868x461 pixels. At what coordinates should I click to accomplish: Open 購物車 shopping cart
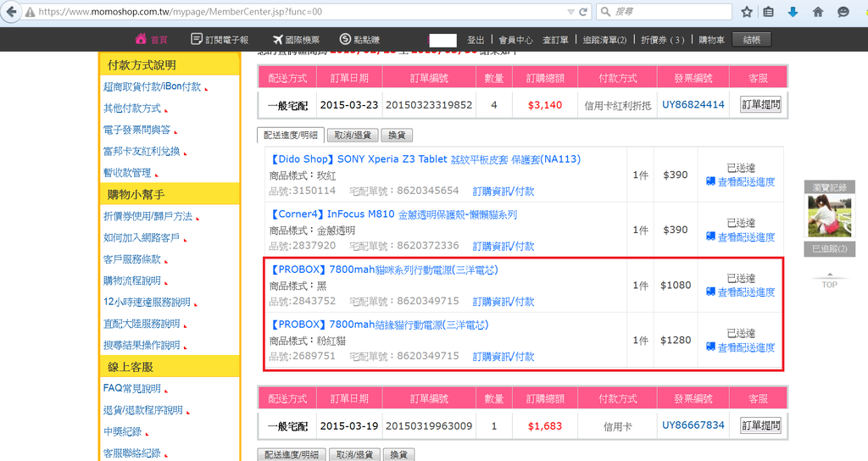711,40
